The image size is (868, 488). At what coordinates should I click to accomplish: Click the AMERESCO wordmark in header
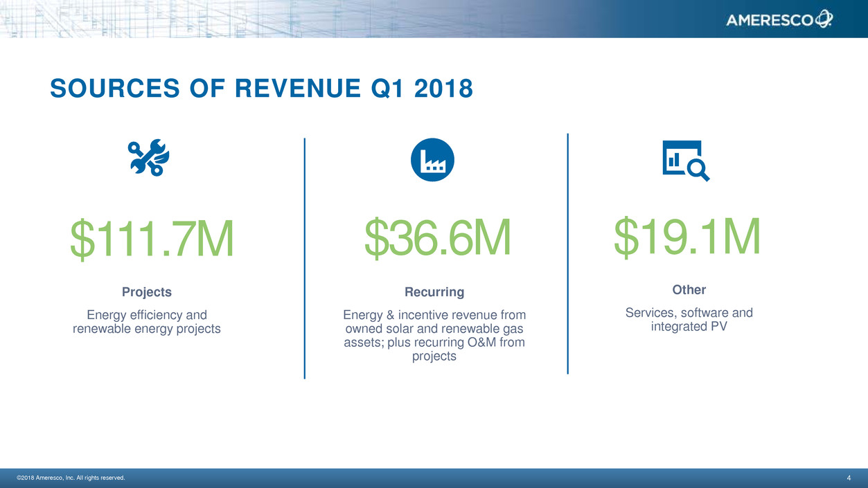tap(769, 21)
